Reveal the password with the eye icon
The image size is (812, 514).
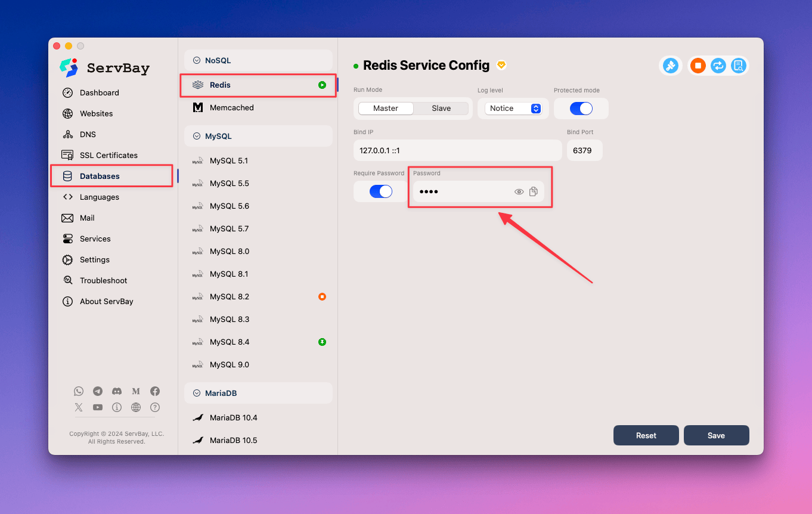click(519, 191)
